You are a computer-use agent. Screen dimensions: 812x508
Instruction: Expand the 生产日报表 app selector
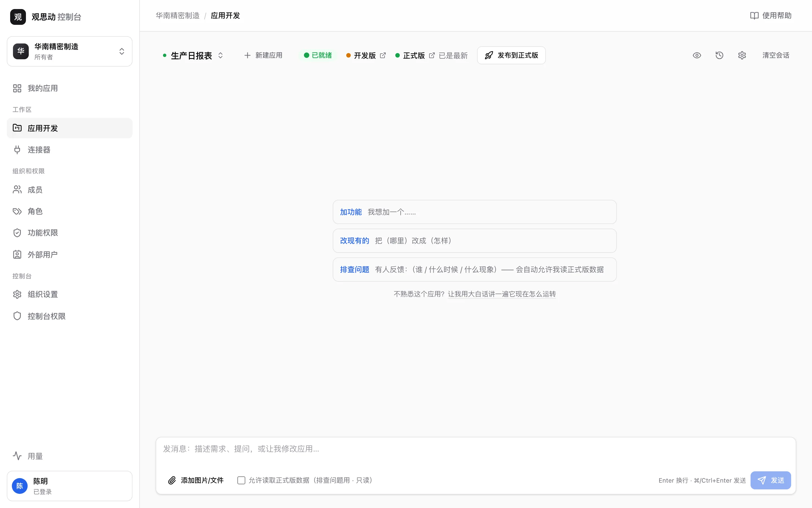[x=193, y=55]
